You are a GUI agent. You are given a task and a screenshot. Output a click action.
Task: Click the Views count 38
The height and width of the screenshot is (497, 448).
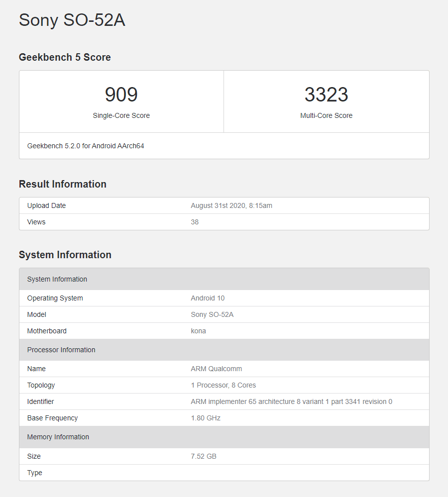point(195,222)
